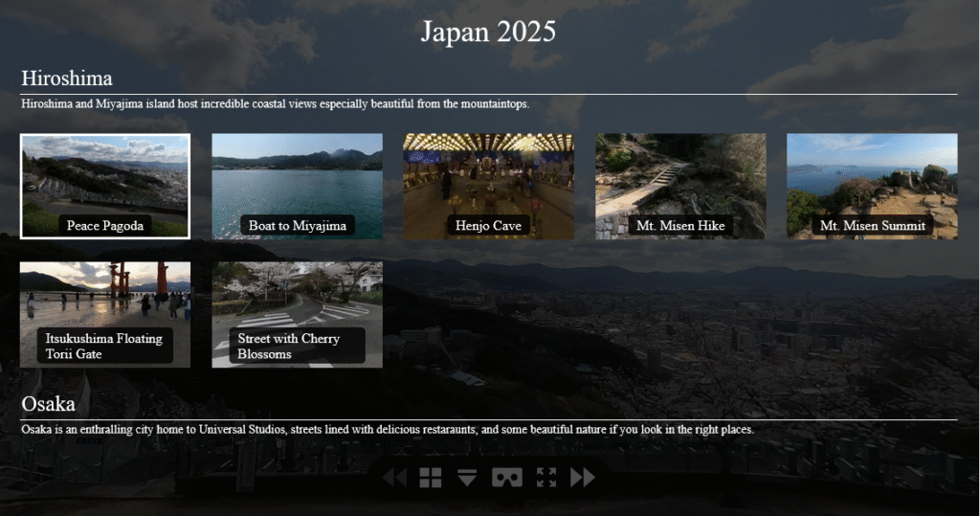Enter VR headset mode
The height and width of the screenshot is (516, 980).
(506, 478)
